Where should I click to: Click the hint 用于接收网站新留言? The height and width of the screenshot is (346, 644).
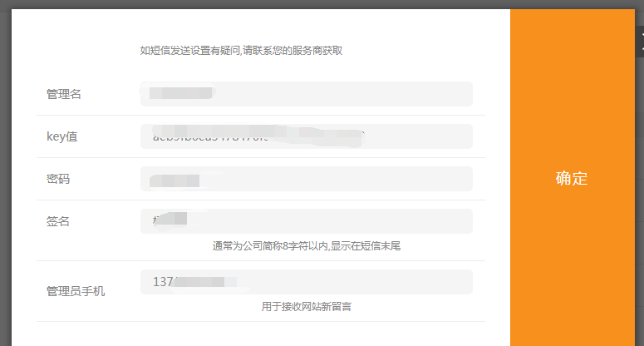coord(307,307)
